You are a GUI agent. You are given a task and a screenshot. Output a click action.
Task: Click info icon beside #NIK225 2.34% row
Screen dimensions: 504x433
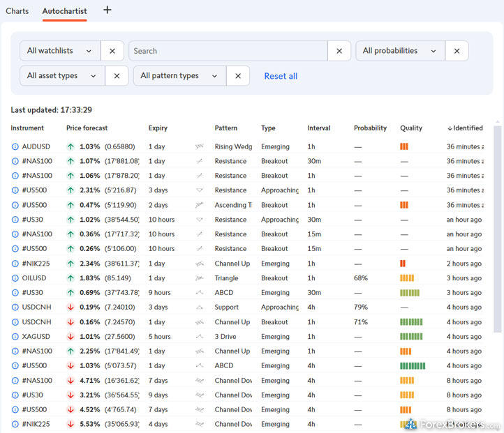pyautogui.click(x=15, y=264)
